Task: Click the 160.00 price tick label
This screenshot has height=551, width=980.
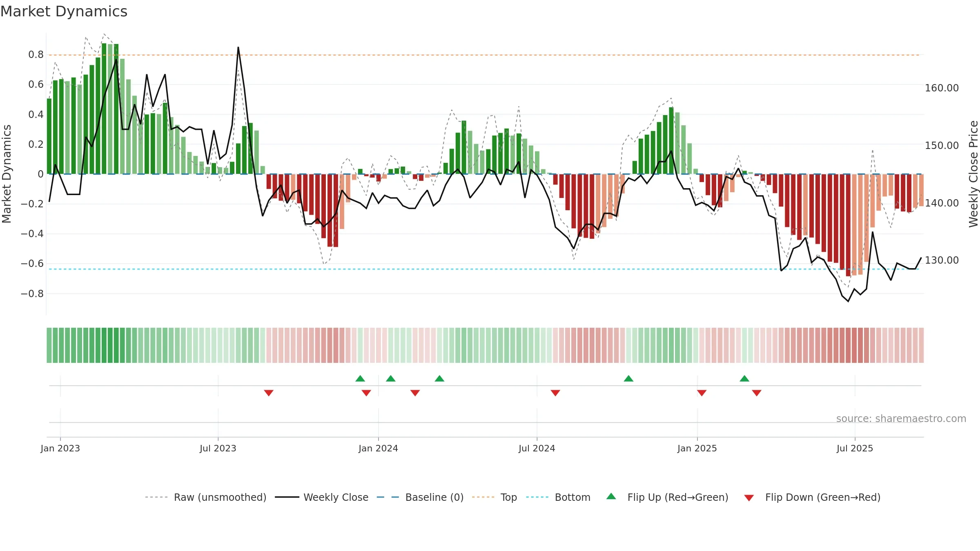Action: (x=942, y=88)
